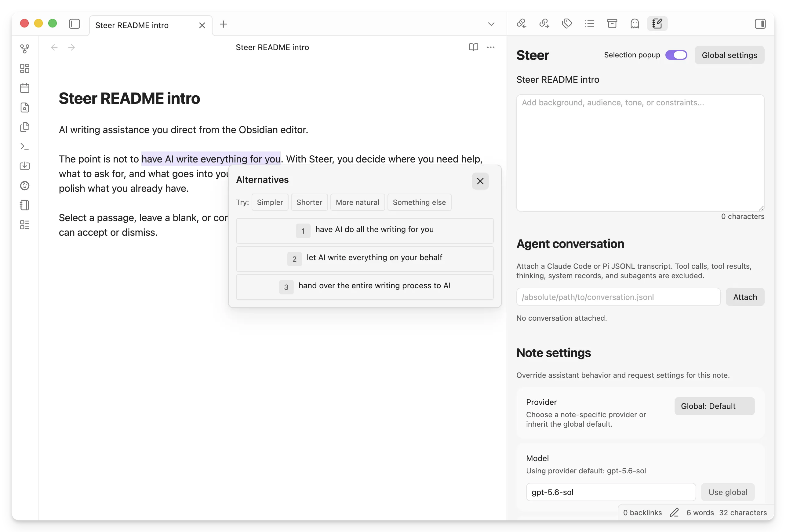Open the backlinks pane icon
The image size is (786, 532).
click(521, 24)
